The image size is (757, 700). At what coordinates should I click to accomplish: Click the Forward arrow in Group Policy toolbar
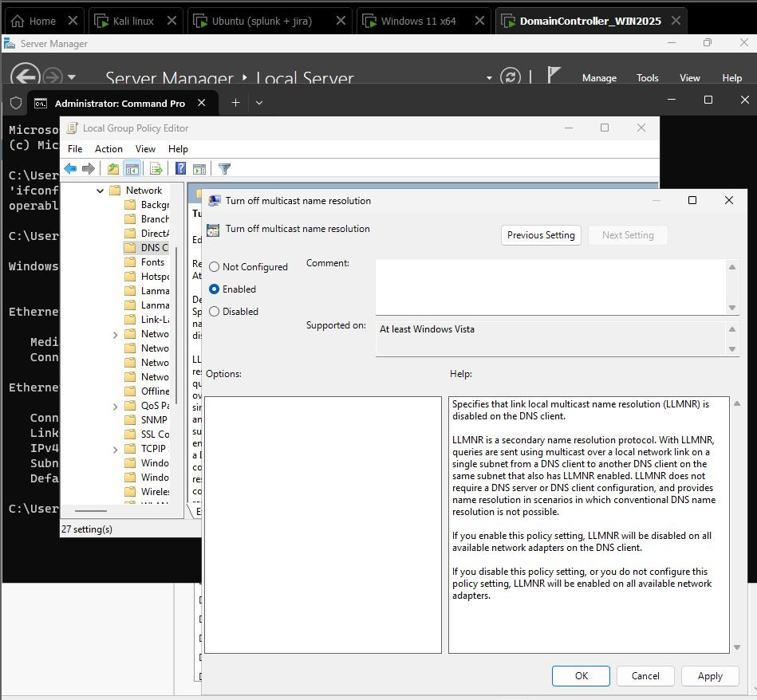pos(89,168)
